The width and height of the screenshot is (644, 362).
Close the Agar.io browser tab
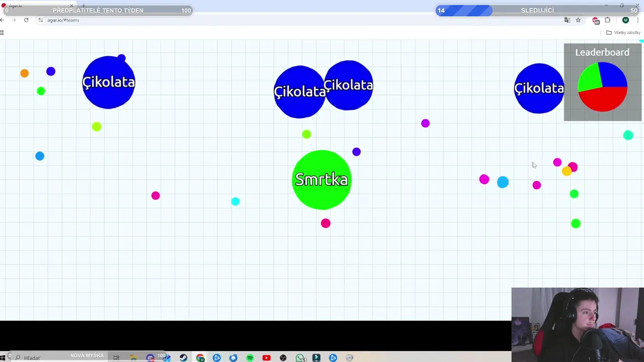coord(71,6)
